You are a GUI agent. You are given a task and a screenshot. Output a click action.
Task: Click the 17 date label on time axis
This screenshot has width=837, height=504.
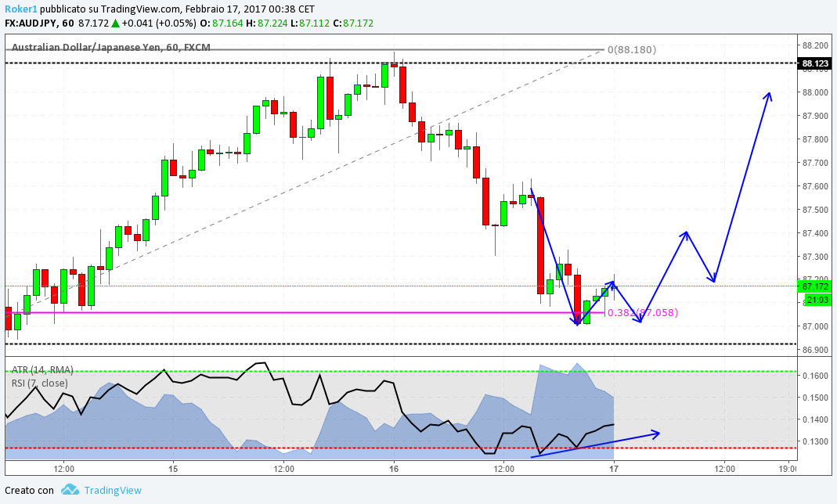tap(615, 469)
